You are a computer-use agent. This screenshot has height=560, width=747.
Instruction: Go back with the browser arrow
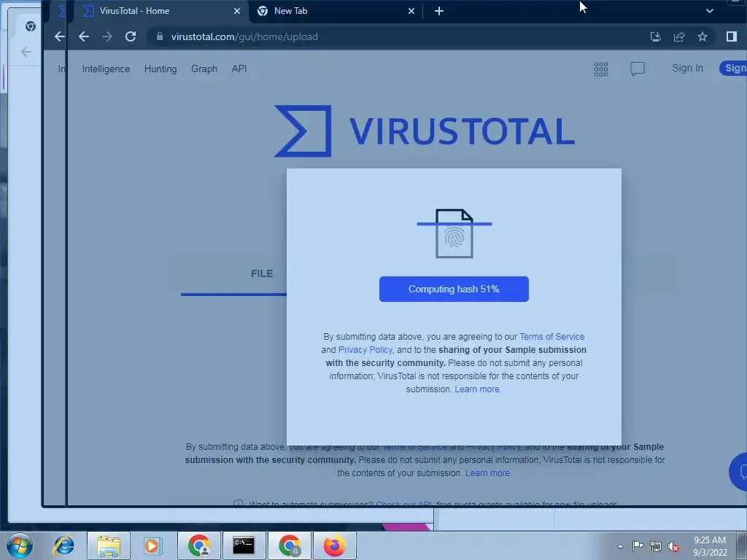[84, 36]
